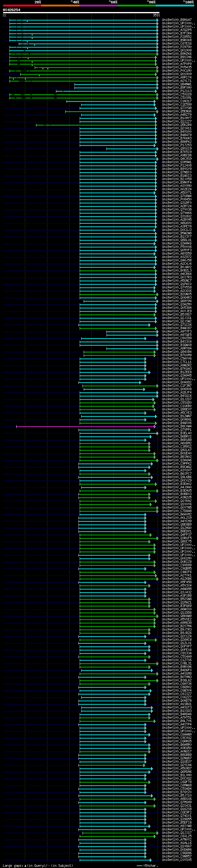
Task: Select the UniRef100_P29790 entry
Action: pos(177,47)
